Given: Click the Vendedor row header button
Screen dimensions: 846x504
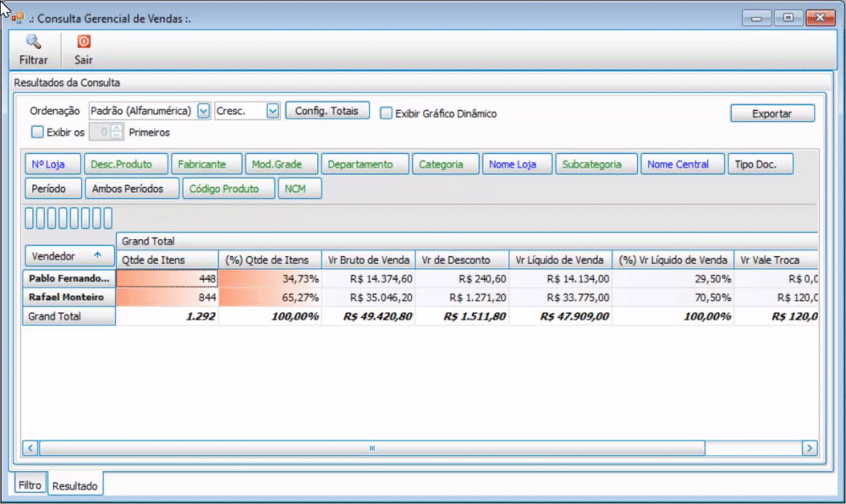Looking at the screenshot, I should pyautogui.click(x=69, y=255).
